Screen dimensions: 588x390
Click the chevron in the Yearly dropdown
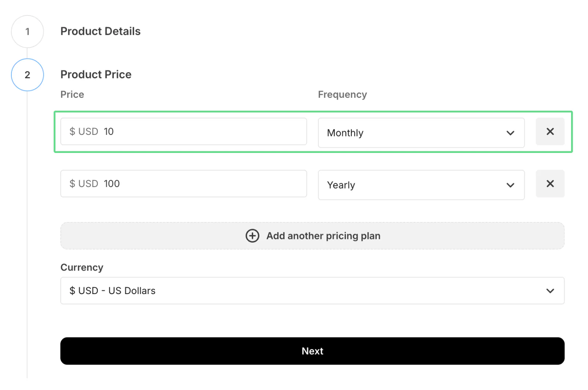click(510, 185)
